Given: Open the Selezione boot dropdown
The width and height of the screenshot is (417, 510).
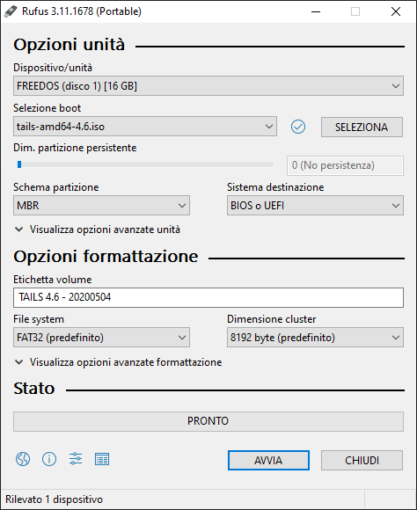Looking at the screenshot, I should [145, 126].
